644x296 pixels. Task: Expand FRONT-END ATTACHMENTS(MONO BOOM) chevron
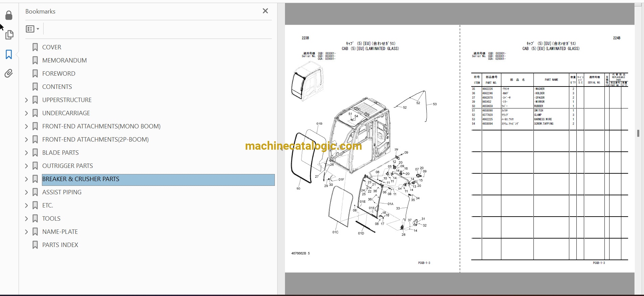26,126
